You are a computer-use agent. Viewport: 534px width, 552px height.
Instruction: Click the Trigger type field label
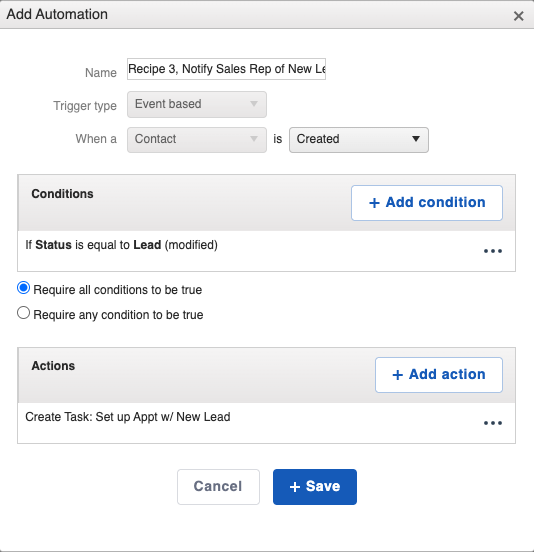[85, 106]
